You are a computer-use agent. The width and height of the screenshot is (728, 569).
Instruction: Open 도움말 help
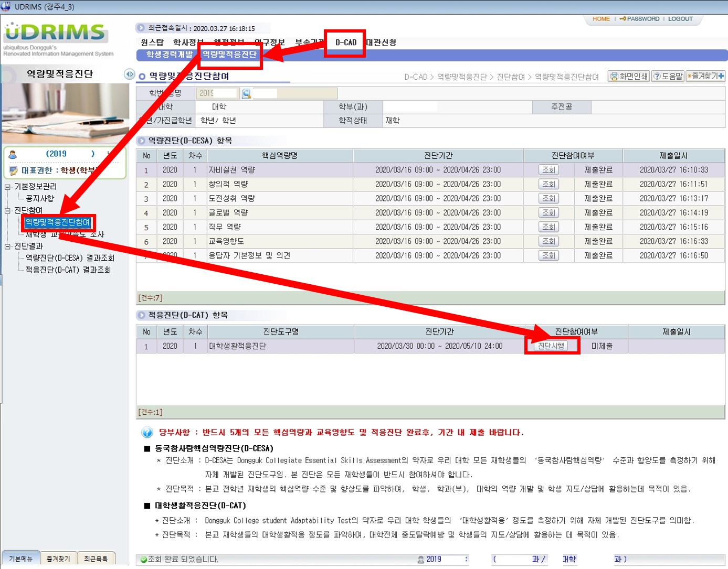pyautogui.click(x=668, y=77)
